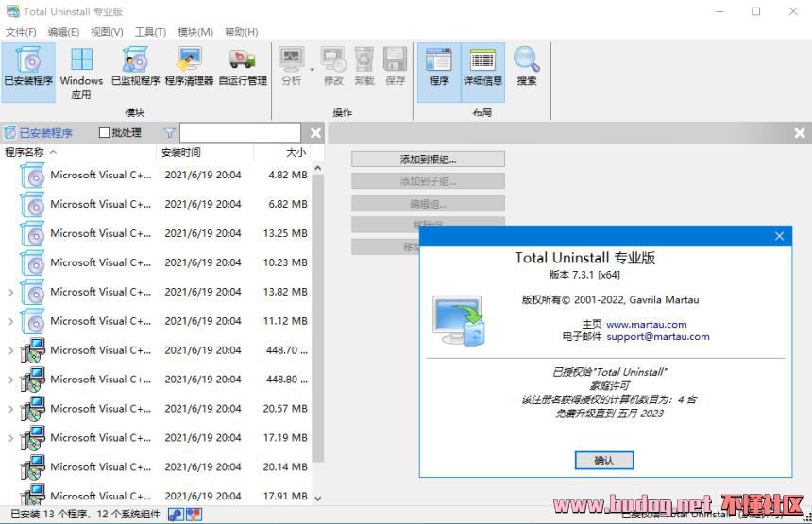This screenshot has width=812, height=524.
Task: Enable the 批处理 checkbox
Action: pyautogui.click(x=104, y=133)
